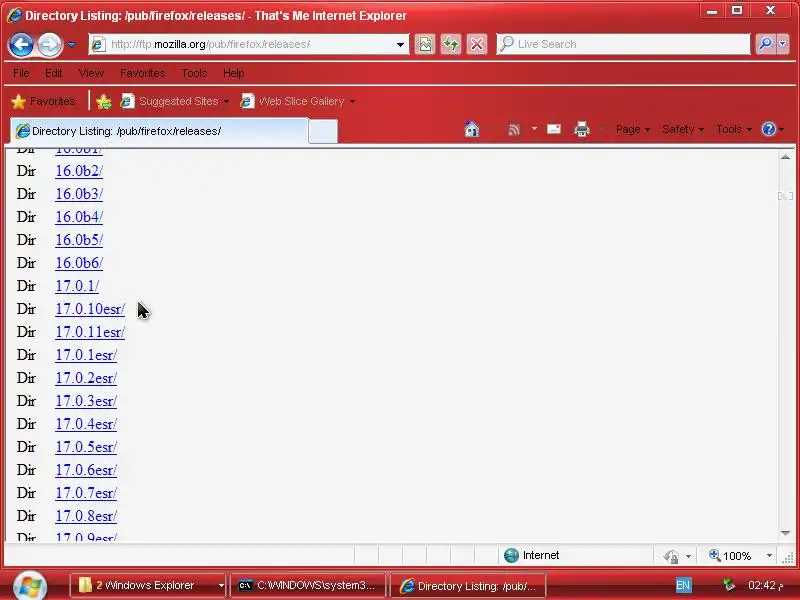The image size is (800, 600).
Task: Open the 17.0.2esr/ directory link
Action: pyautogui.click(x=86, y=378)
